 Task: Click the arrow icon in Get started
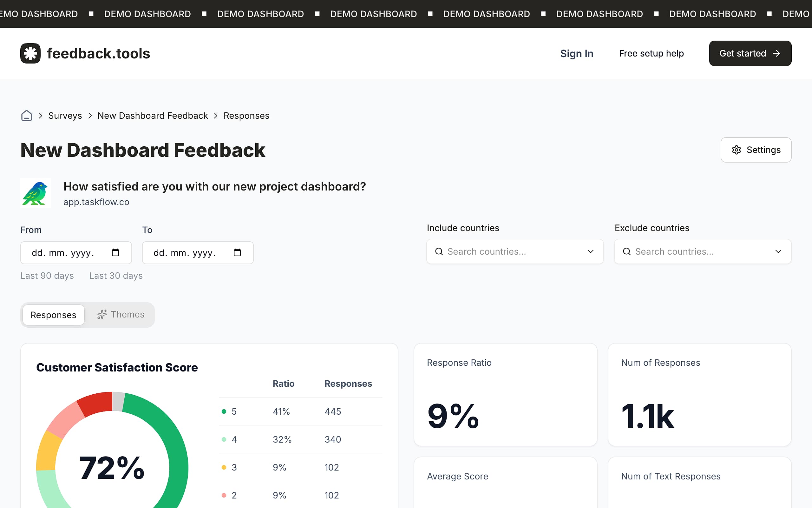pos(776,53)
